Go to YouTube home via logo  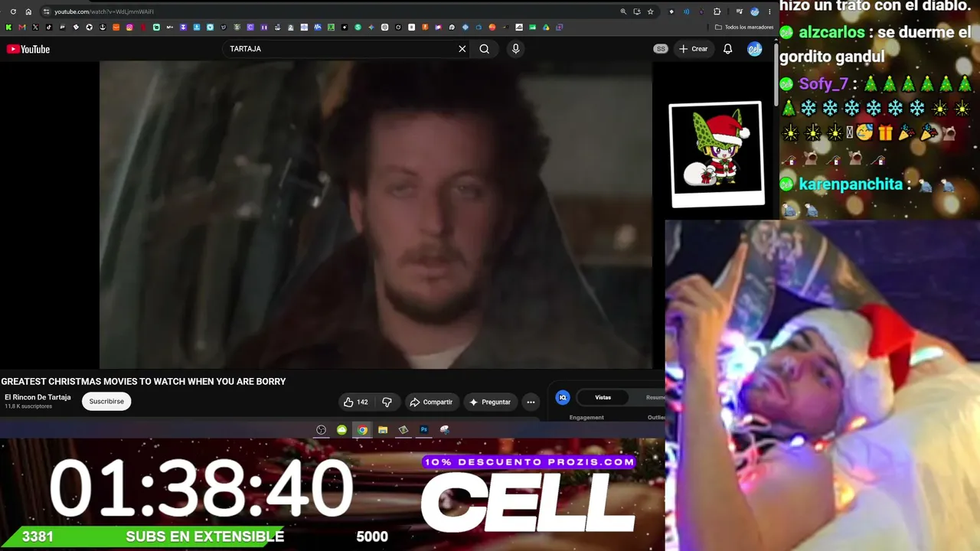[28, 49]
